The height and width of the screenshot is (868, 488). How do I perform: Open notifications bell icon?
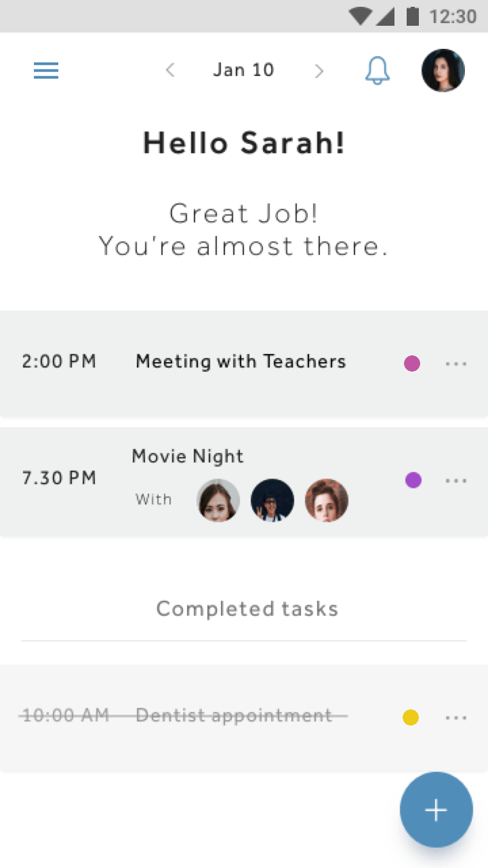click(378, 71)
